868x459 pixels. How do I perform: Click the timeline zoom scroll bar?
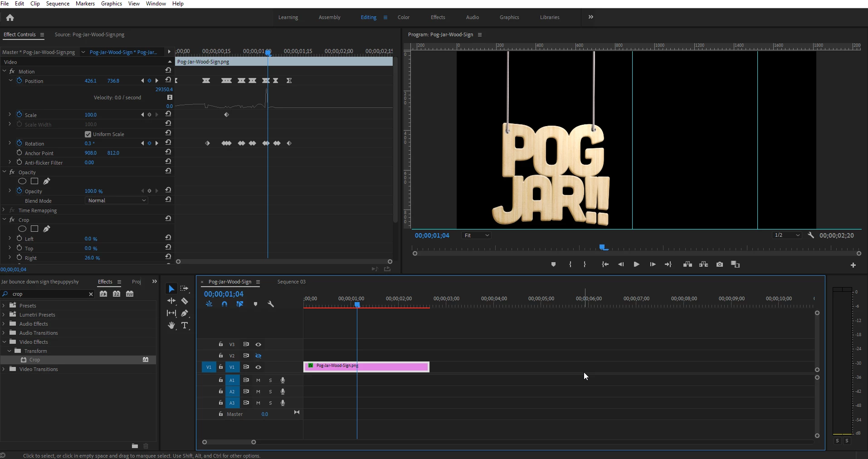[x=229, y=442]
